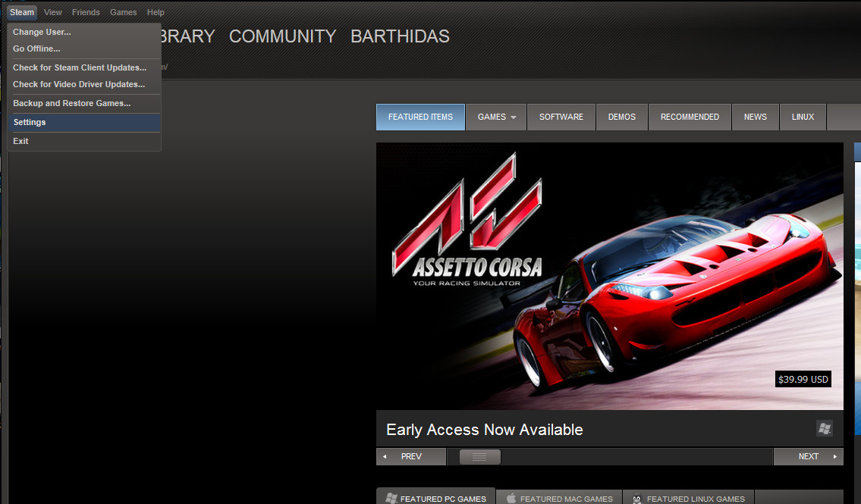
Task: Select Change User... from Steam menu
Action: click(x=84, y=32)
